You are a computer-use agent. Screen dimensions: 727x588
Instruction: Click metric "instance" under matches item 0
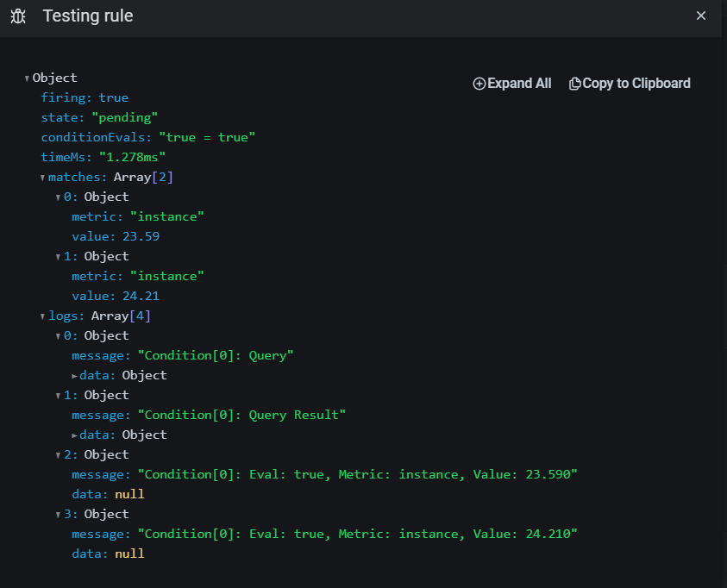tap(138, 217)
